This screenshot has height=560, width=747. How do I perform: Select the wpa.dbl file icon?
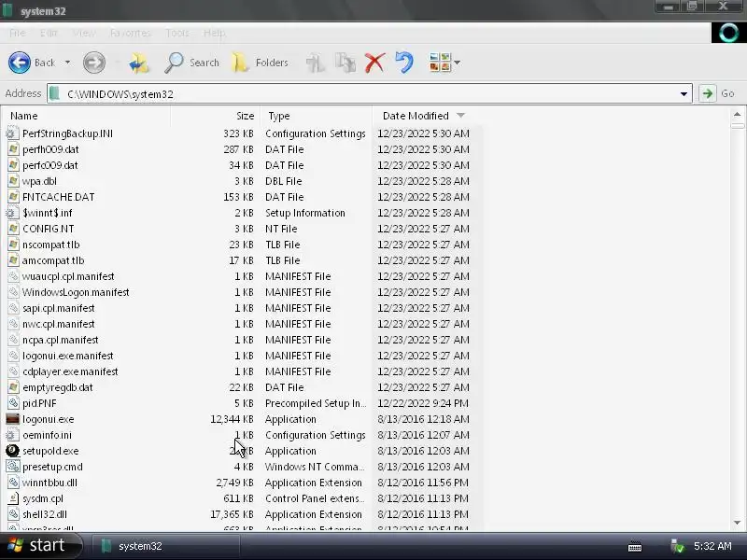13,181
